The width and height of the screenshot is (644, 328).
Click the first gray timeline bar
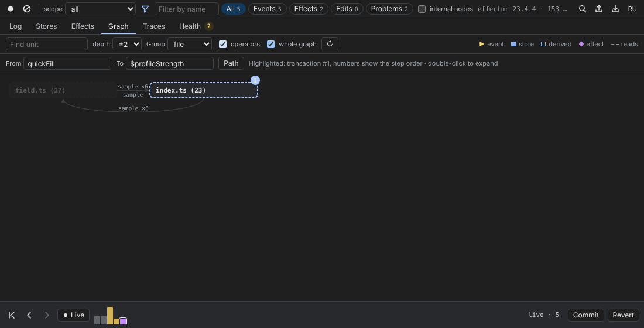click(x=97, y=320)
